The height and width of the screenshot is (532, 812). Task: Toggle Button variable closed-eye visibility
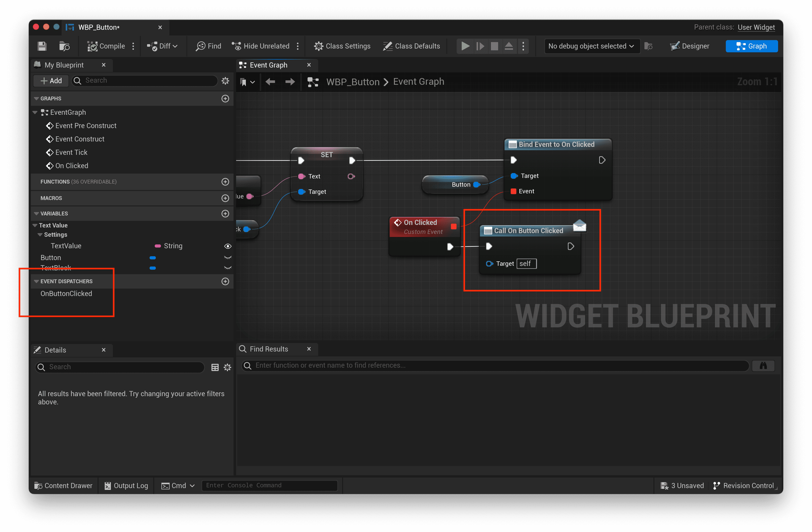[x=228, y=258]
